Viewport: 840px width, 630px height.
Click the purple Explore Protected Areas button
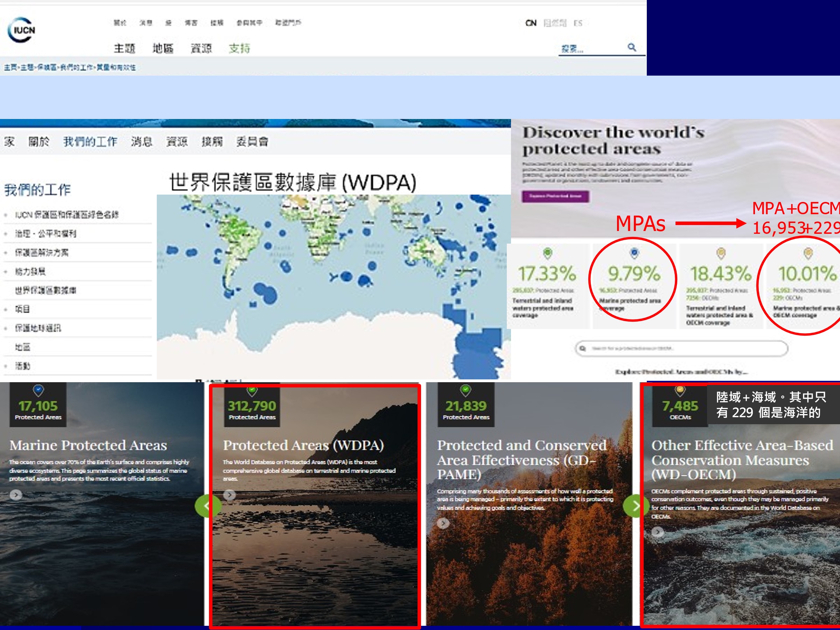click(555, 196)
